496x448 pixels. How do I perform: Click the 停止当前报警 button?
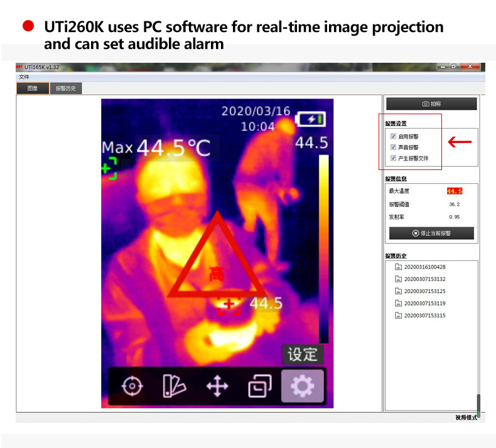coord(431,233)
